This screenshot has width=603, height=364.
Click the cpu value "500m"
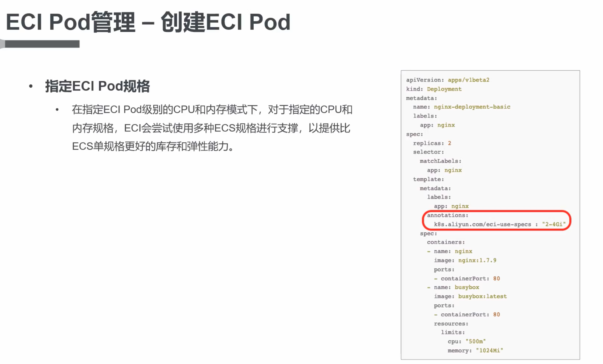click(475, 341)
